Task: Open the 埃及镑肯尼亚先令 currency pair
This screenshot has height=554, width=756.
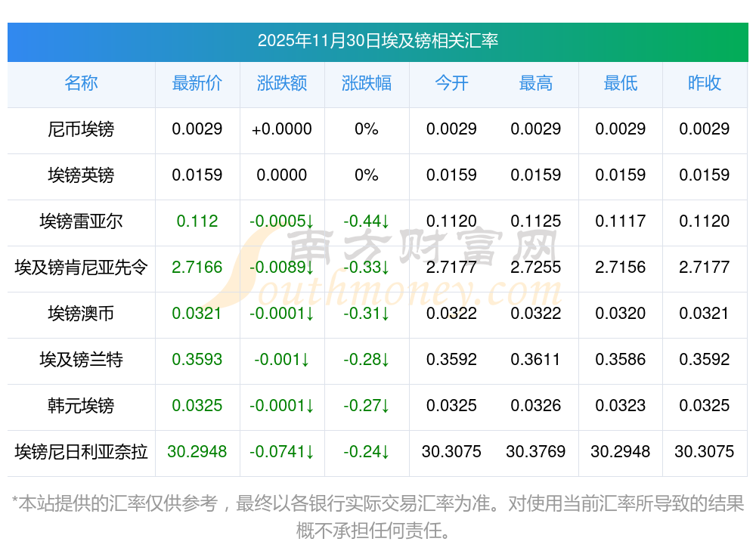Action: point(81,268)
